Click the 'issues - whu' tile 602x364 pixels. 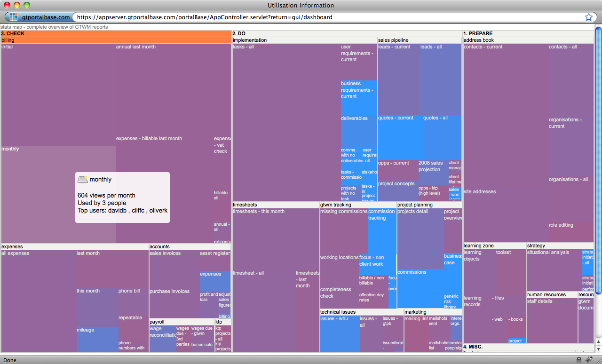click(340, 334)
